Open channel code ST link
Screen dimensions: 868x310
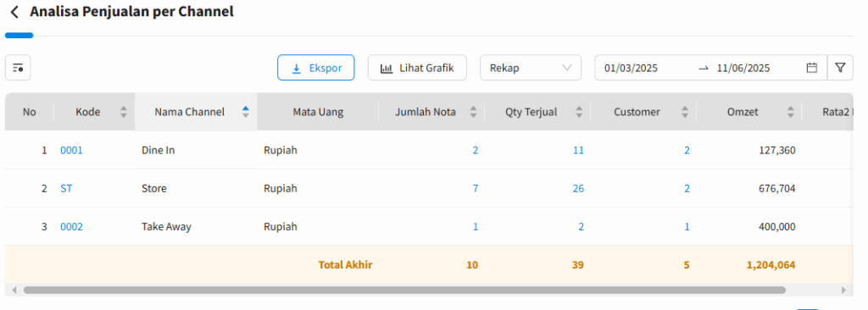coord(66,188)
